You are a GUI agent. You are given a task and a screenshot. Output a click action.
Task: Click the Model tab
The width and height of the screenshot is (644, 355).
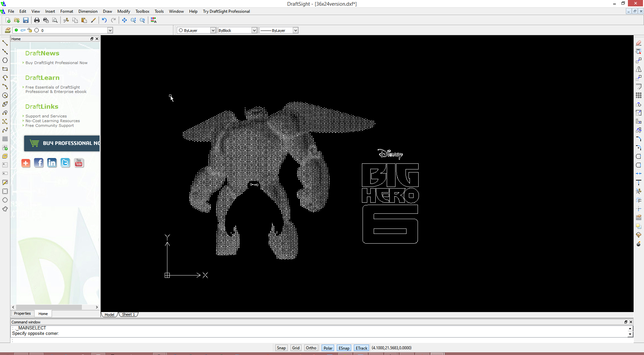pos(109,314)
